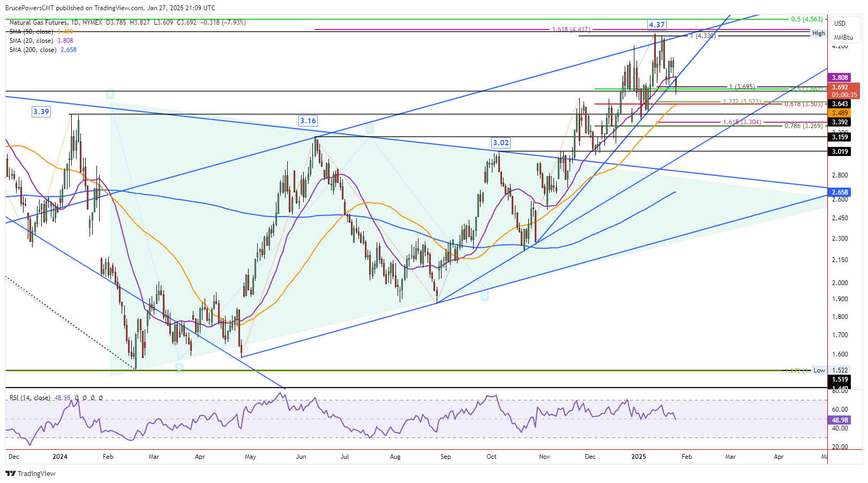
Task: Click the 1 (4.330) Fibonacci label
Action: coord(702,36)
